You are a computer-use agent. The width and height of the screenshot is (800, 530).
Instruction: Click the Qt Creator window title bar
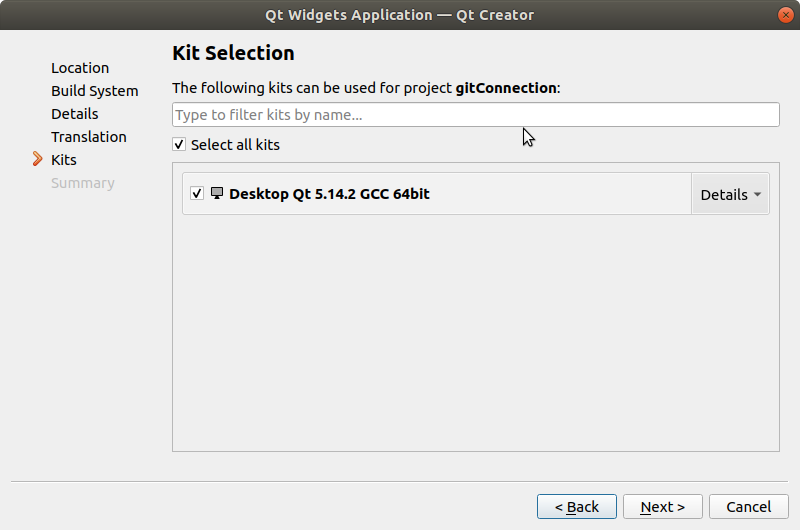click(x=400, y=15)
